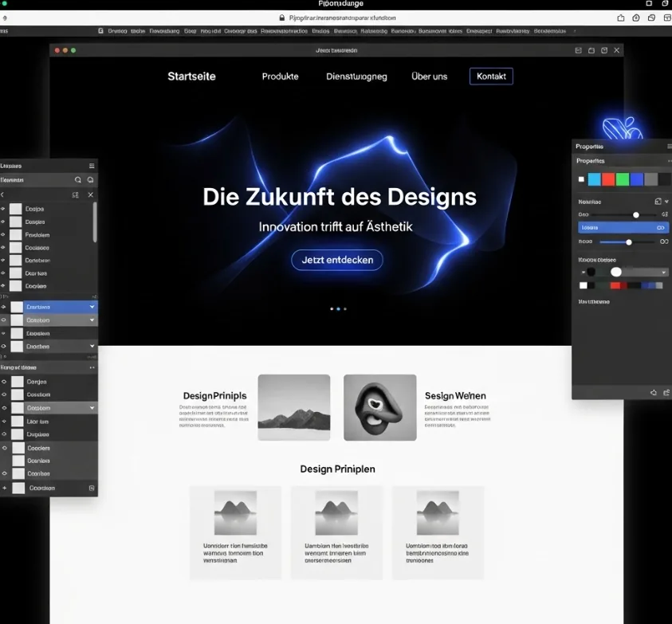Click the add layer plus icon at panel bottom
Screen dimensions: 672x624
pyautogui.click(x=4, y=488)
